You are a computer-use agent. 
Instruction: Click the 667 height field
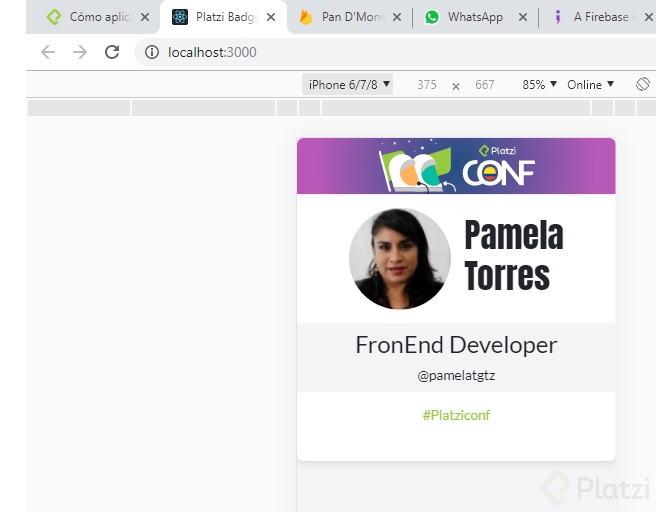(484, 85)
